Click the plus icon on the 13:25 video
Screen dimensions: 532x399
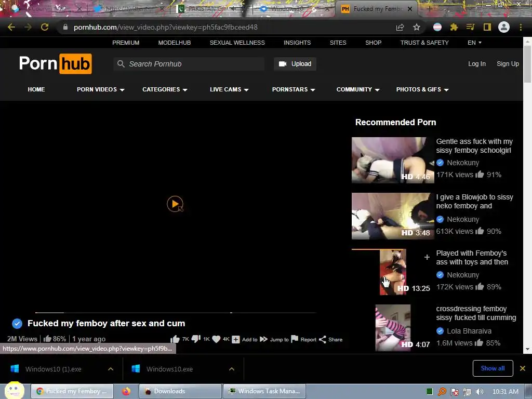[x=427, y=258]
